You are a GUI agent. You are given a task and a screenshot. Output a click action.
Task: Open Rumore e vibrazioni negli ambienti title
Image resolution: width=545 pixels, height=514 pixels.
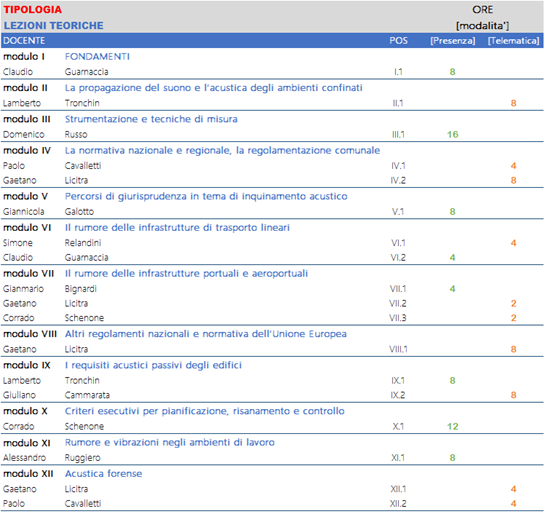(170, 442)
